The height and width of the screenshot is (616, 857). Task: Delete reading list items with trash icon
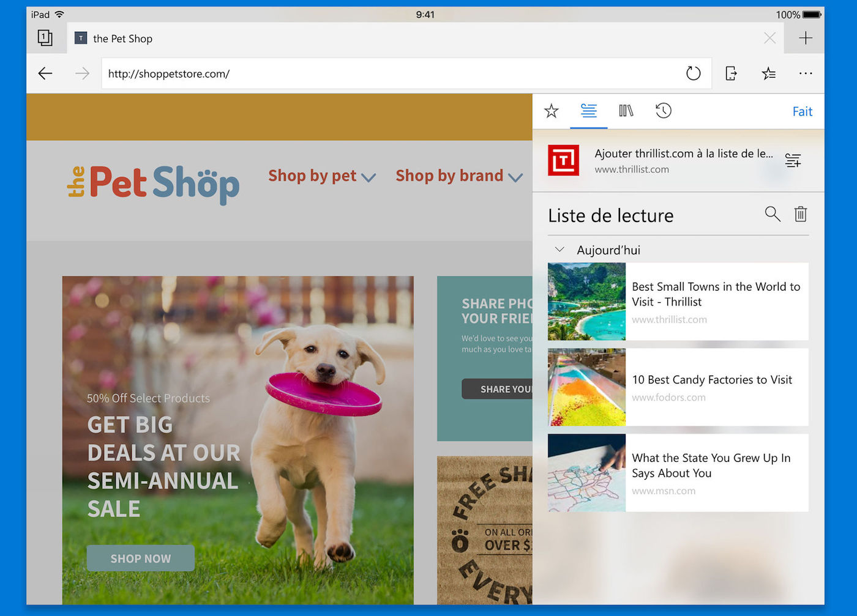(801, 214)
